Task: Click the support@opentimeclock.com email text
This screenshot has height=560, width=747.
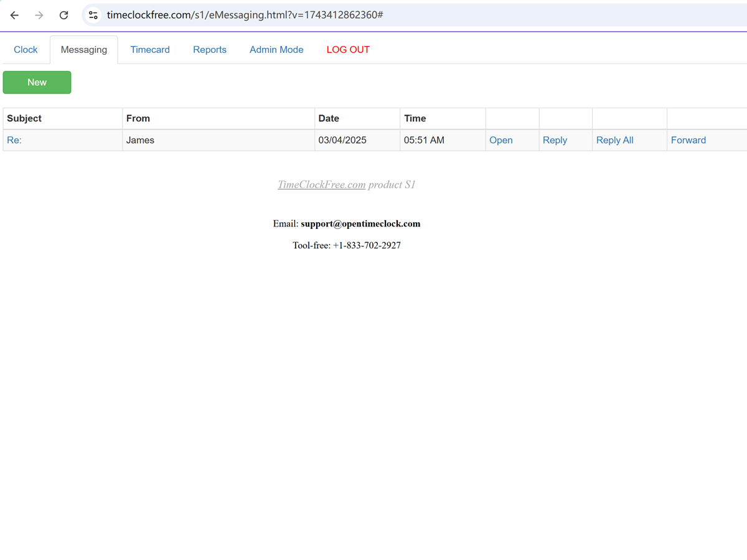Action: (360, 223)
